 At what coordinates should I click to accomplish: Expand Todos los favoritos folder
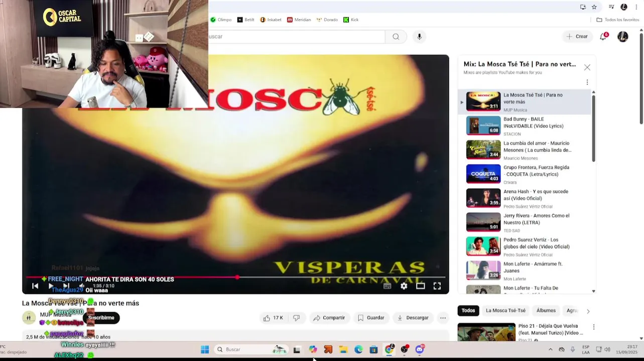(618, 20)
